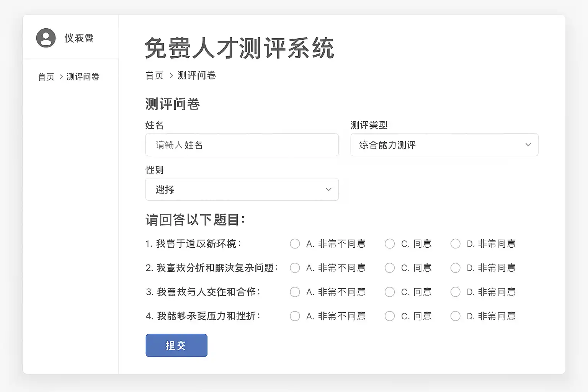
Task: Pick C. 同意 for question 4
Action: pos(390,316)
